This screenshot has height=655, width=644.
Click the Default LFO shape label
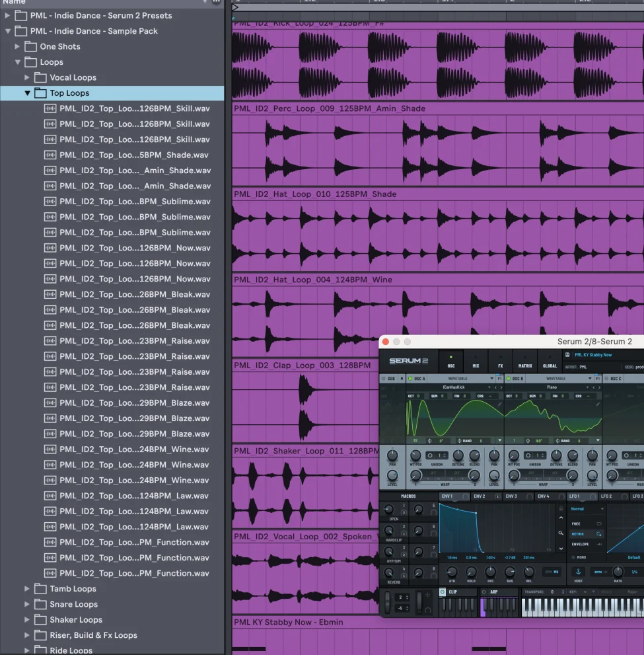click(633, 557)
